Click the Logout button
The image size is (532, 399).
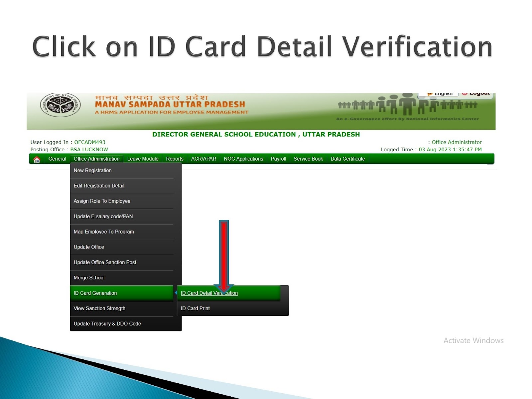click(x=476, y=94)
